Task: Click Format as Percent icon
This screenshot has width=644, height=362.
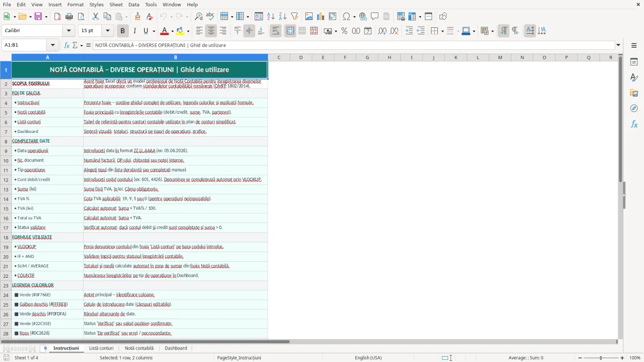Action: tap(344, 31)
